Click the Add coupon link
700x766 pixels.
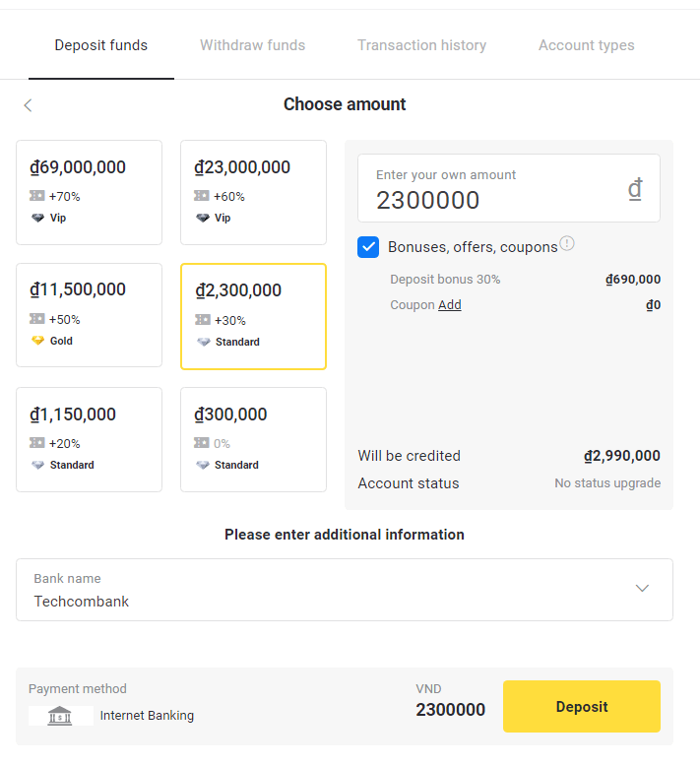click(x=450, y=305)
